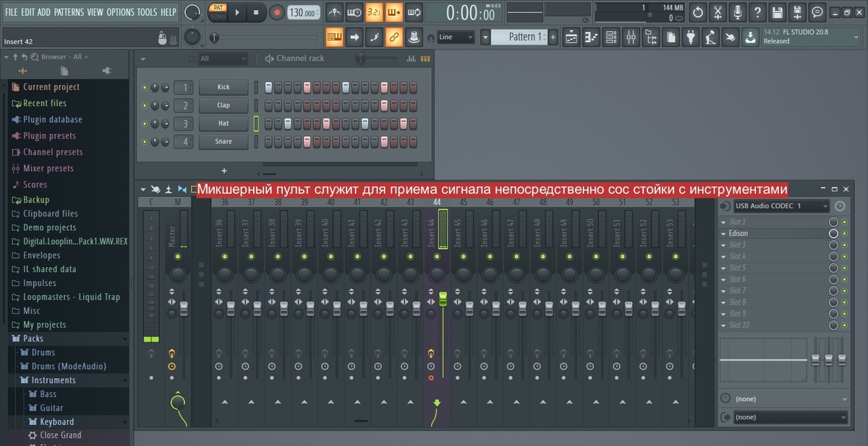Screen dimensions: 868x446
Task: Click browser search magnifier icon
Action: tap(35, 56)
